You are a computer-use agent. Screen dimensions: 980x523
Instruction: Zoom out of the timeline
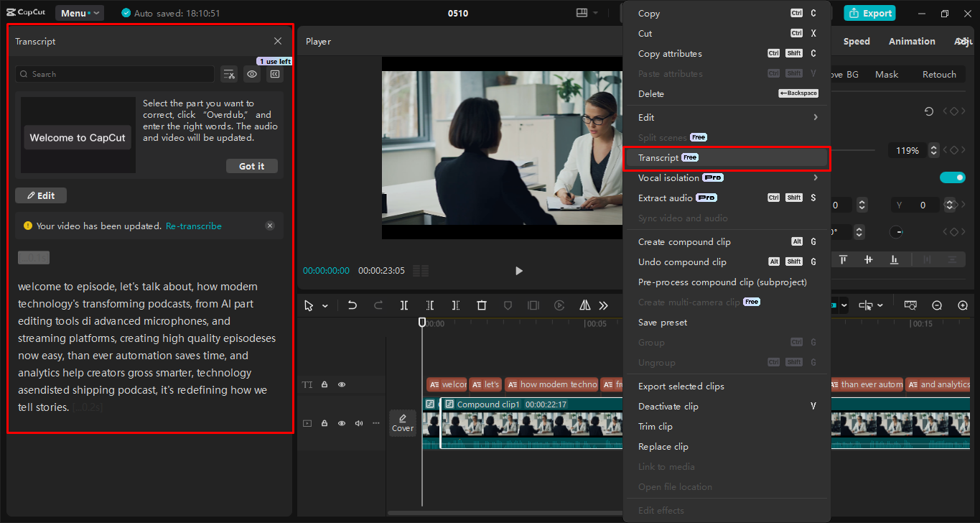[936, 305]
